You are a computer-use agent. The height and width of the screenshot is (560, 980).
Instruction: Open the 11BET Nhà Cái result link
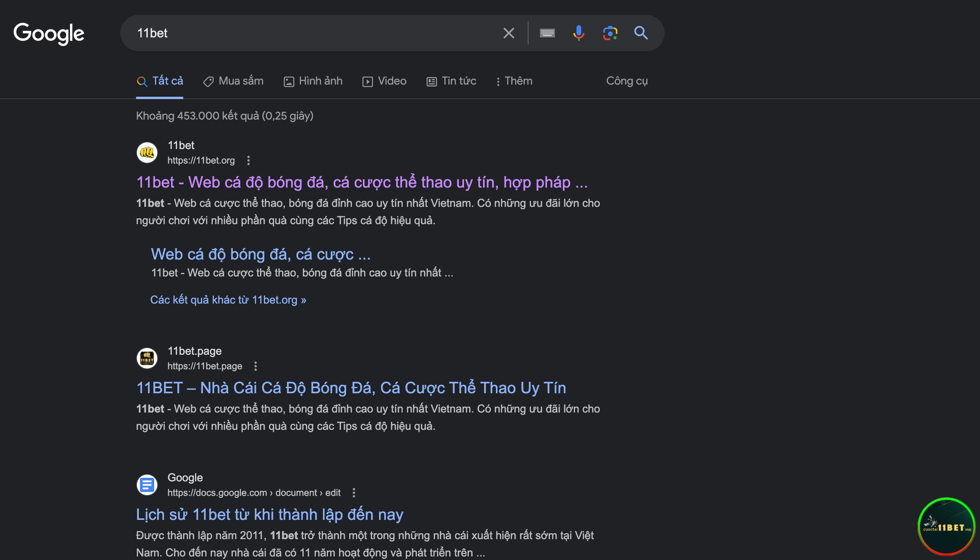pos(351,388)
